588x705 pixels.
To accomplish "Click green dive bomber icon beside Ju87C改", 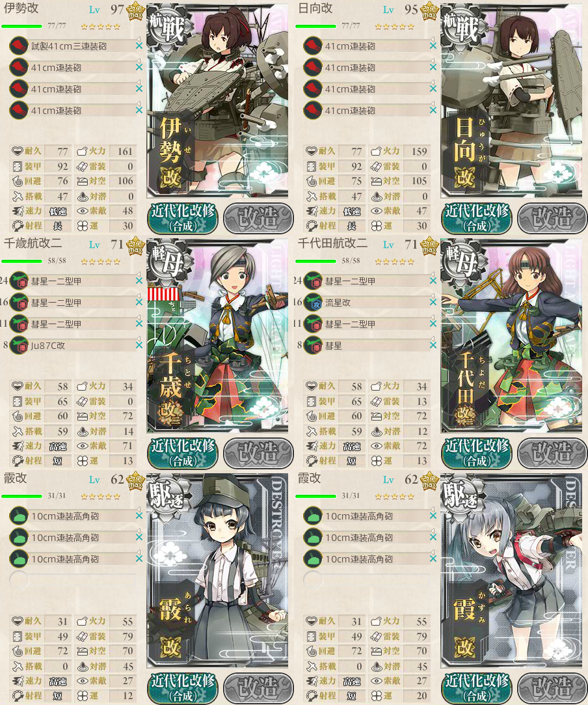I will pos(19,345).
